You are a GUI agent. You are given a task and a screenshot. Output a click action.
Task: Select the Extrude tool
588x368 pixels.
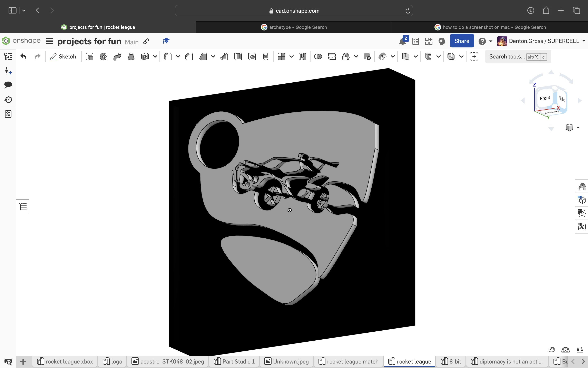pyautogui.click(x=89, y=56)
